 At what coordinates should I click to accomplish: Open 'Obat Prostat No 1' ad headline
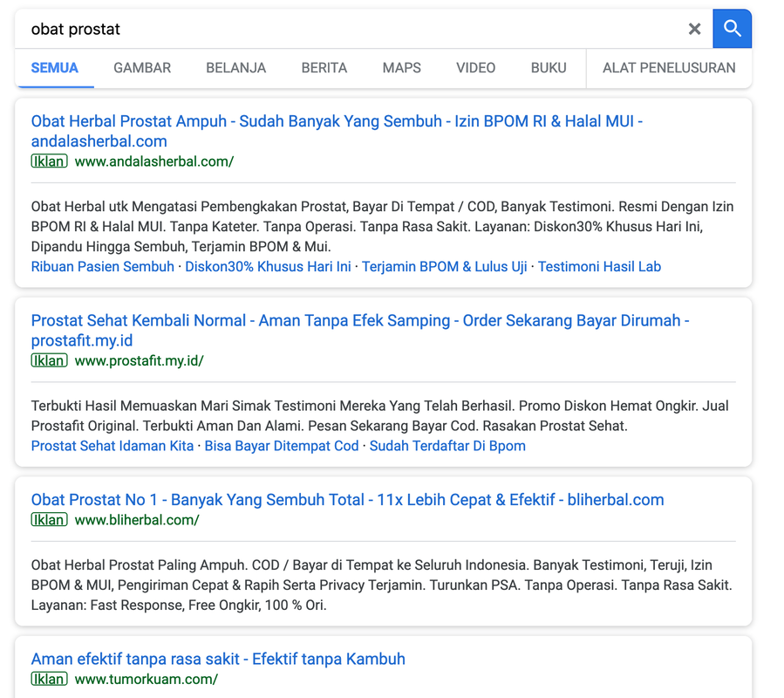point(347,500)
